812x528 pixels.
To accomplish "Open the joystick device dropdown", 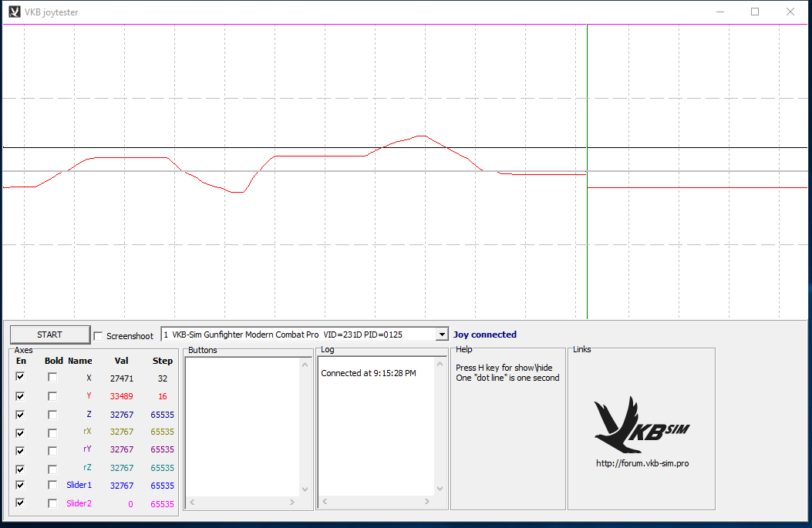I will pyautogui.click(x=441, y=335).
